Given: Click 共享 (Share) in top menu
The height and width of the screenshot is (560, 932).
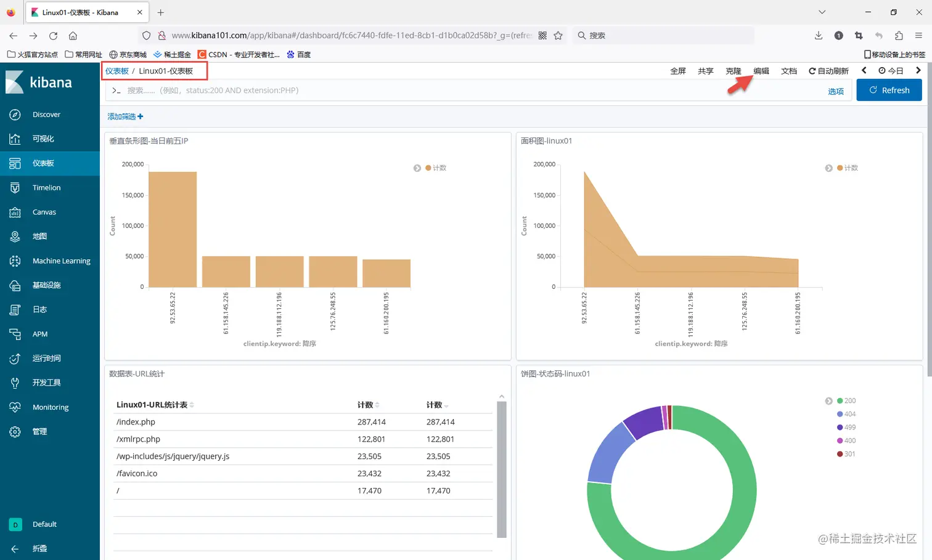Looking at the screenshot, I should click(x=706, y=71).
